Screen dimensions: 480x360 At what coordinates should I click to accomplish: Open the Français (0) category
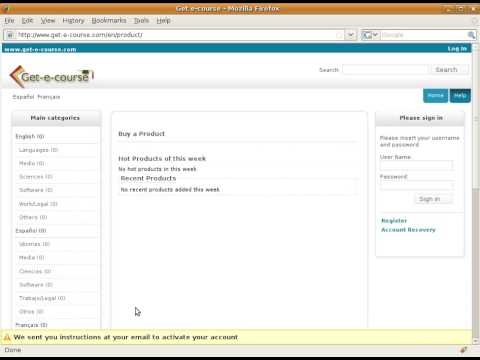click(x=31, y=325)
